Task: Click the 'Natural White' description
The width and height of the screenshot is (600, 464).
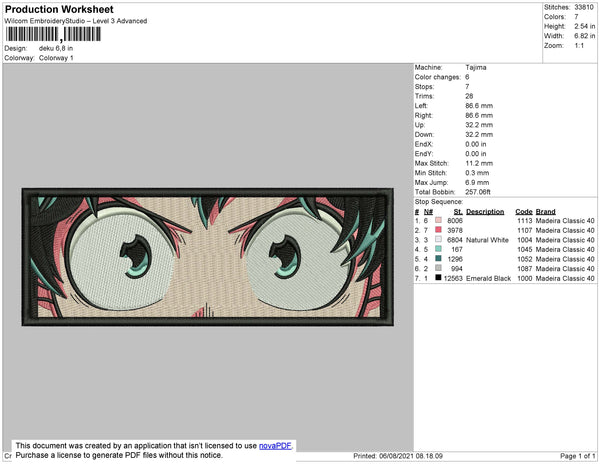Action: coord(487,240)
